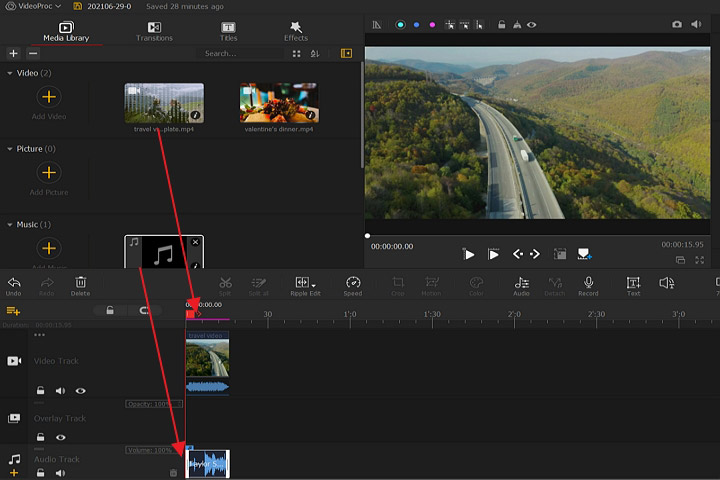Screen dimensions: 720x480
Task: Click the Delete trash icon in toolbar
Action: 81,284
